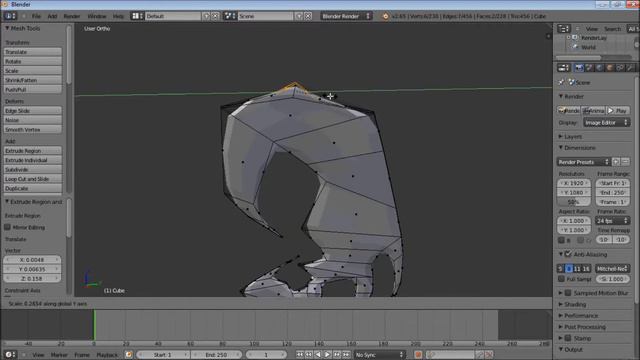Open the No Sync dropdown
The width and height of the screenshot is (640, 360).
coord(379,355)
